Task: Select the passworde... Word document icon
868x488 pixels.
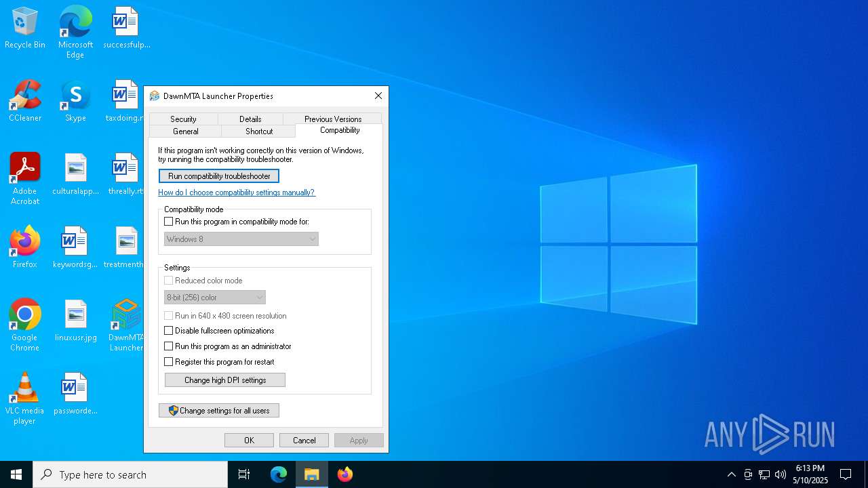Action: click(x=75, y=394)
